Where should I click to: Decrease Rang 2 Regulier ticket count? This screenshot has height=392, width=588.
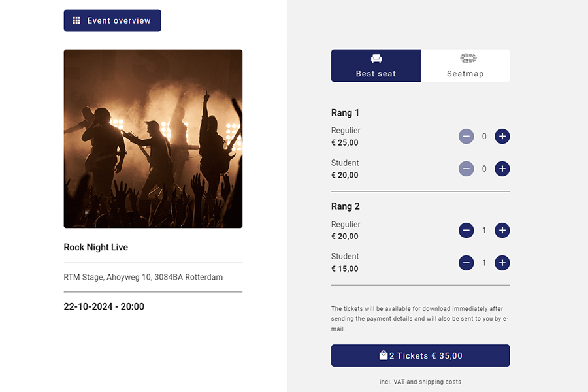point(466,231)
